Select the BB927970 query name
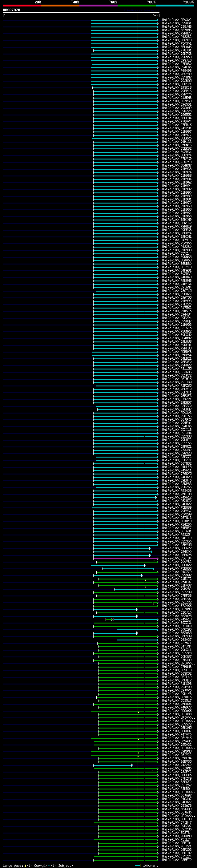Image resolution: width=197 pixels, height=868 pixels. (x=11, y=10)
